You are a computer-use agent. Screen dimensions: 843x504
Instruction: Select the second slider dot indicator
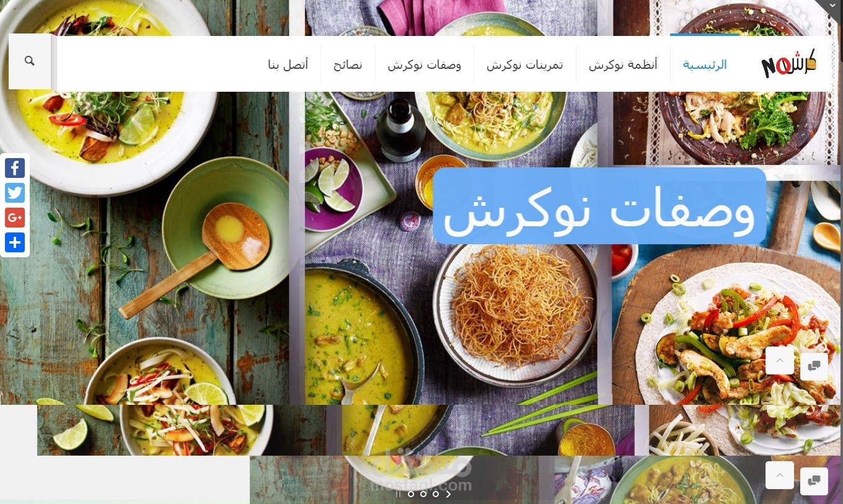pyautogui.click(x=423, y=494)
